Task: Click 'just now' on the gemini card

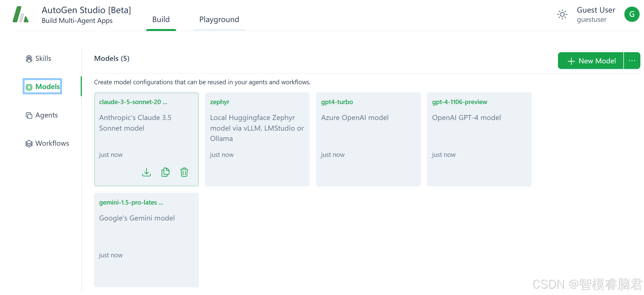Action: click(111, 255)
